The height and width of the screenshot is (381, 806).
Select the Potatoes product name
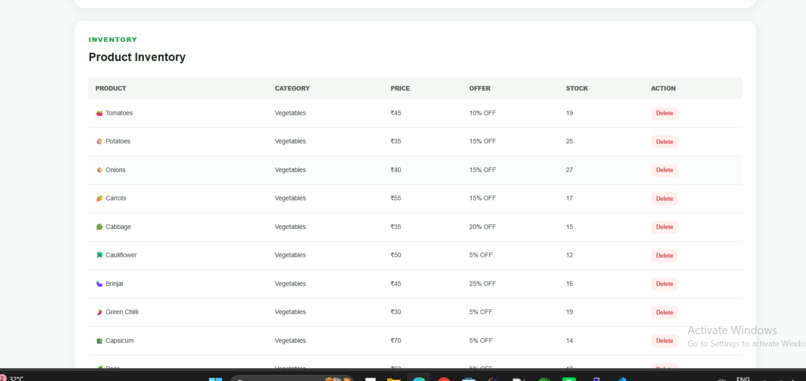point(118,141)
